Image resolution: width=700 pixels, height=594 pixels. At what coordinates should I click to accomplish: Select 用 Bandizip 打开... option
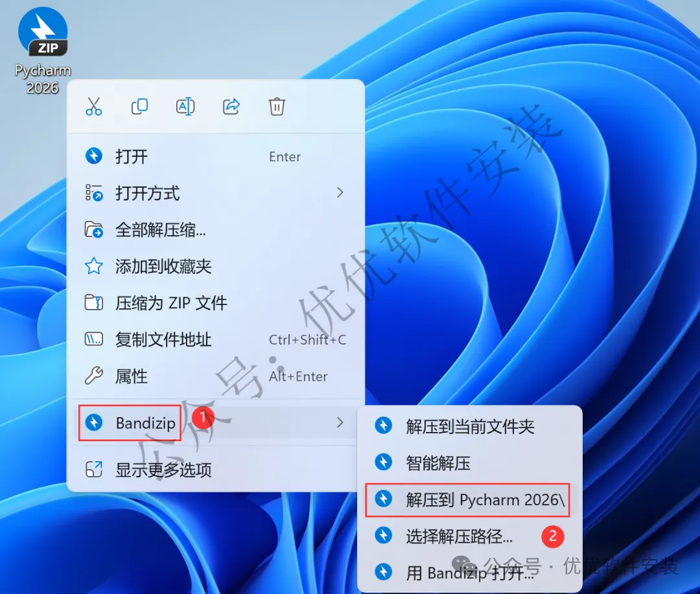tap(470, 573)
